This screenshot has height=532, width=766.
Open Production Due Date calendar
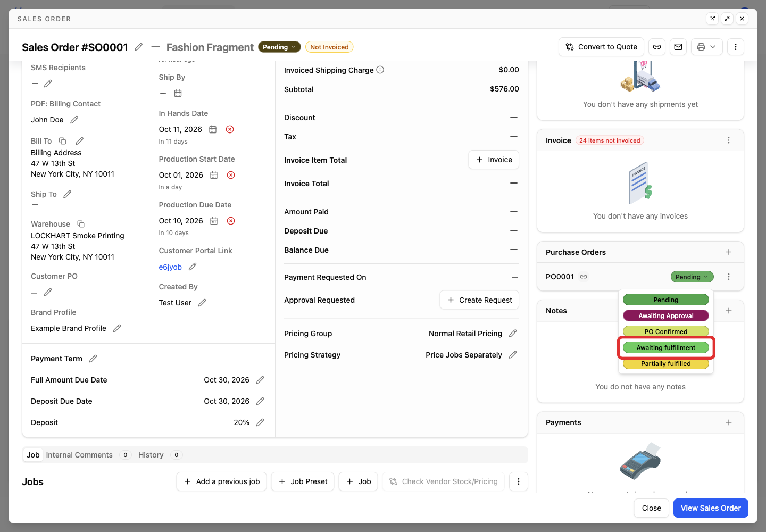[214, 221]
